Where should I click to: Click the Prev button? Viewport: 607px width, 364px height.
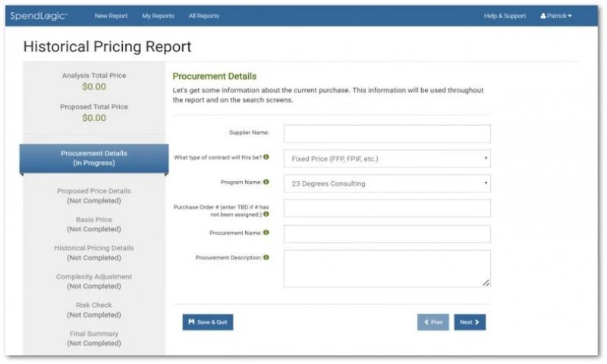point(433,322)
